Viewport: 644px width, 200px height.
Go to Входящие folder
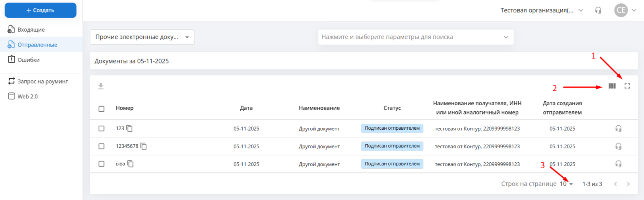[x=31, y=30]
